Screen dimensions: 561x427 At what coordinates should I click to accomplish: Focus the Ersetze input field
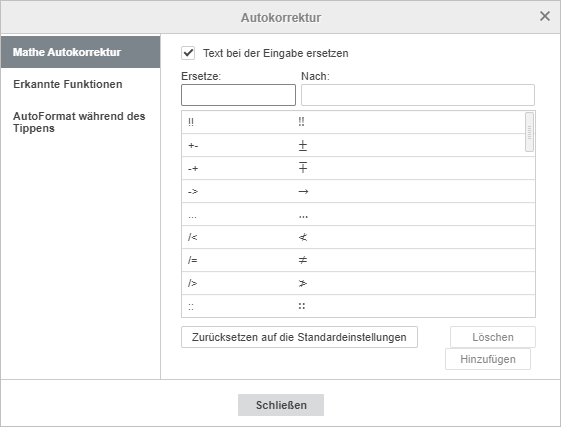[x=238, y=95]
